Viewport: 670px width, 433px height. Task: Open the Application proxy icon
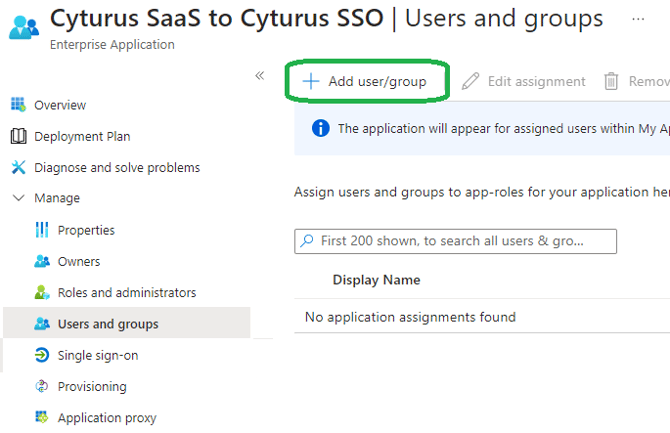42,418
